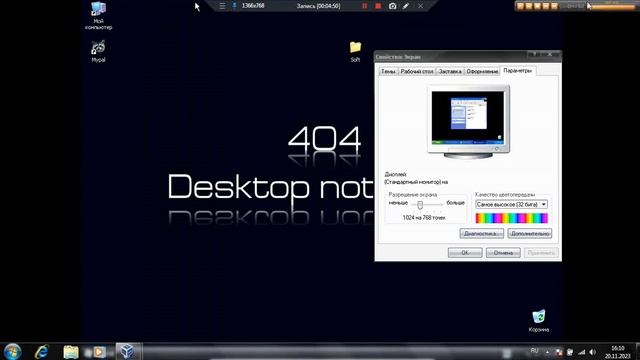This screenshot has height=360, width=640.
Task: Select the Параметры tab
Action: [x=518, y=70]
